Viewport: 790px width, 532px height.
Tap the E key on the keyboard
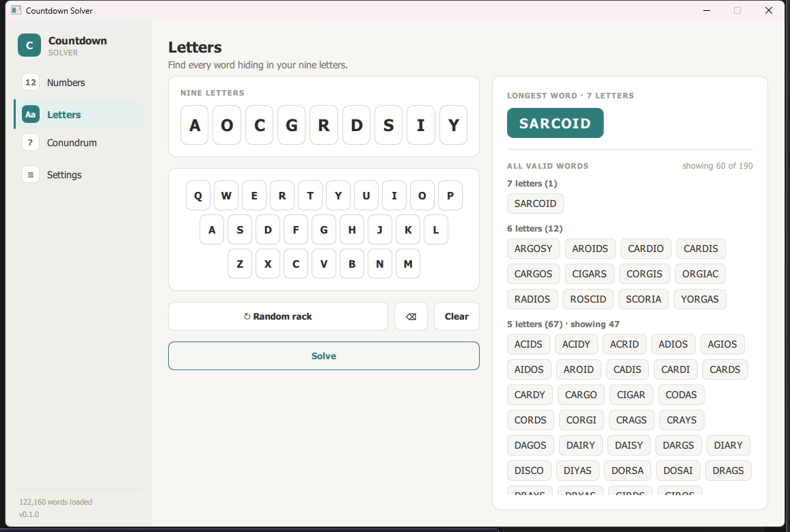[254, 195]
